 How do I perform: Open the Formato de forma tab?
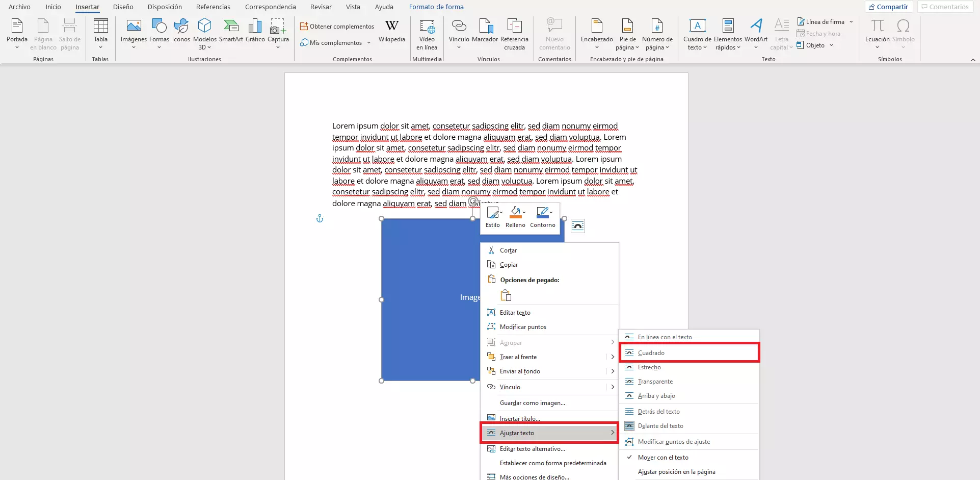tap(436, 7)
